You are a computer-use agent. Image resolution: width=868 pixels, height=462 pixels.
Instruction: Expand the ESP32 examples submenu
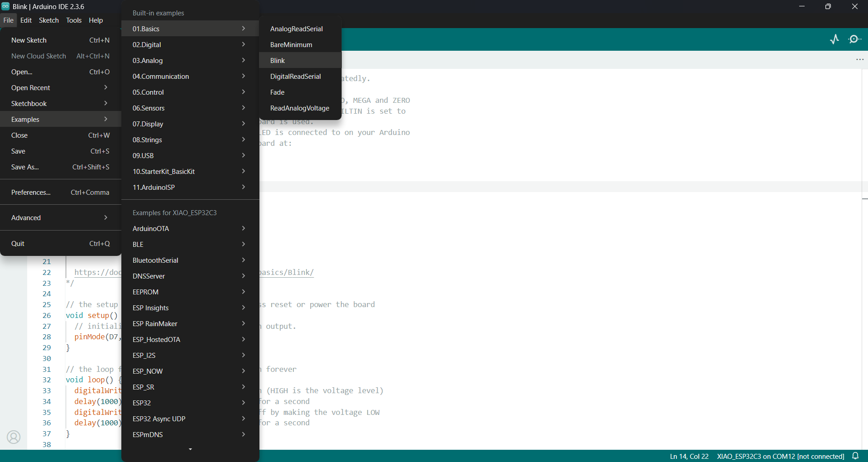tap(190, 403)
